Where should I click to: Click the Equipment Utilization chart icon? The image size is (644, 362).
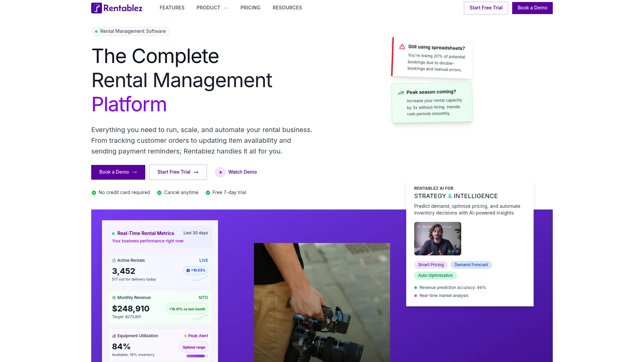[114, 336]
